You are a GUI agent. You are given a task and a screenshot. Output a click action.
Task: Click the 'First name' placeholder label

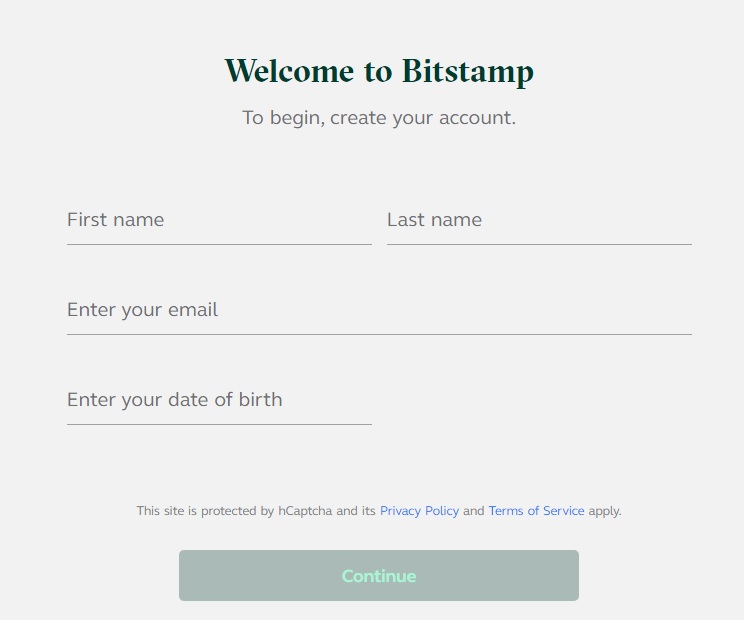[115, 220]
